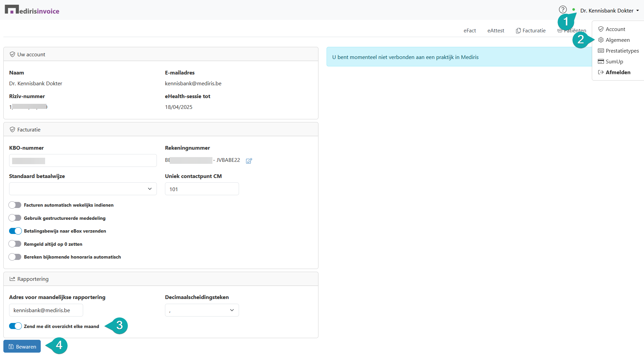Click the KBO-nummer input field

point(83,160)
